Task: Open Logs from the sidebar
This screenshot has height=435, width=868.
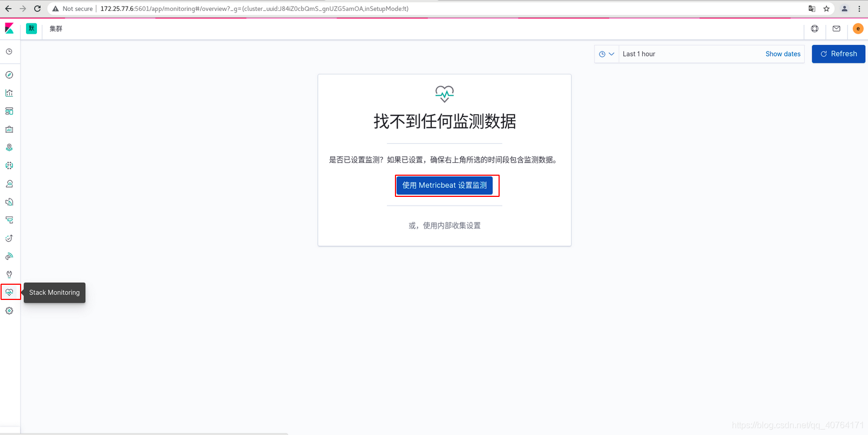Action: point(9,202)
